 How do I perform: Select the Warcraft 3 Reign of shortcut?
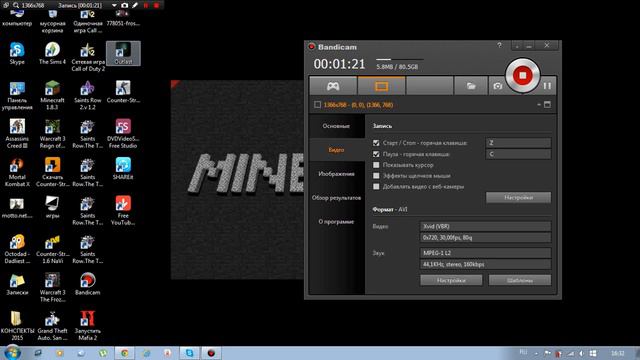pyautogui.click(x=52, y=134)
